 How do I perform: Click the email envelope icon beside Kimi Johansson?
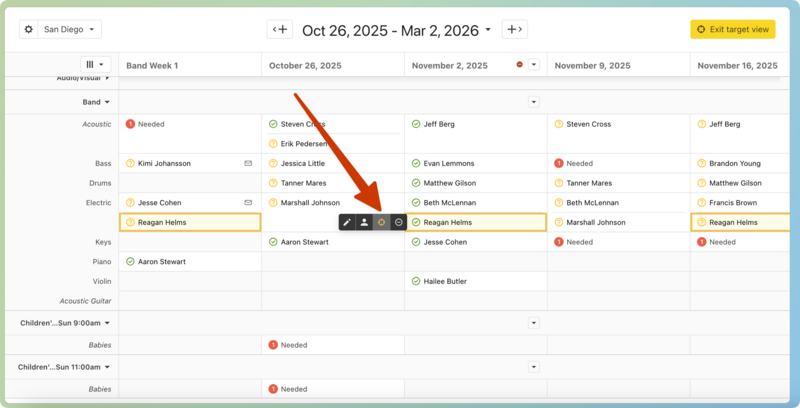tap(248, 163)
